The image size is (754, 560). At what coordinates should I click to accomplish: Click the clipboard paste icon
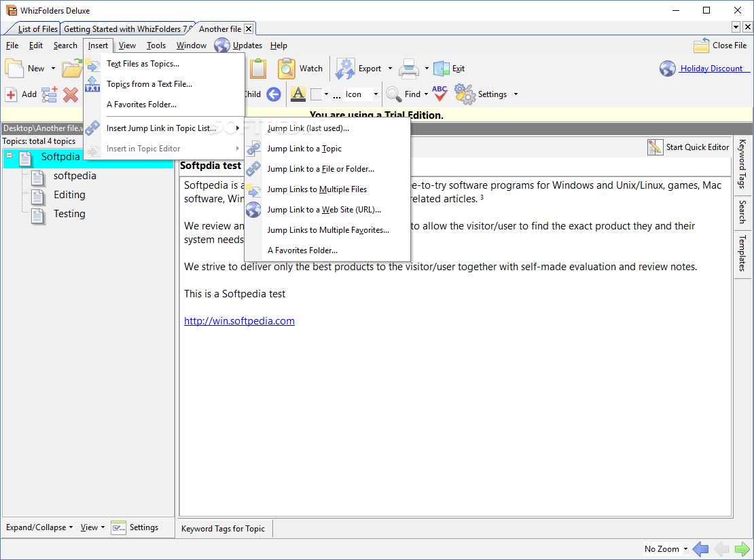[x=258, y=69]
